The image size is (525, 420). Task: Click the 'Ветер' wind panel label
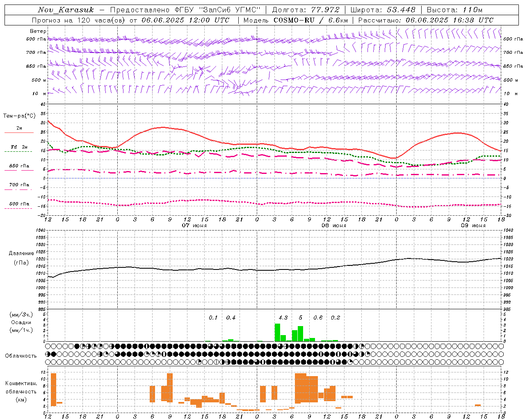click(x=38, y=31)
